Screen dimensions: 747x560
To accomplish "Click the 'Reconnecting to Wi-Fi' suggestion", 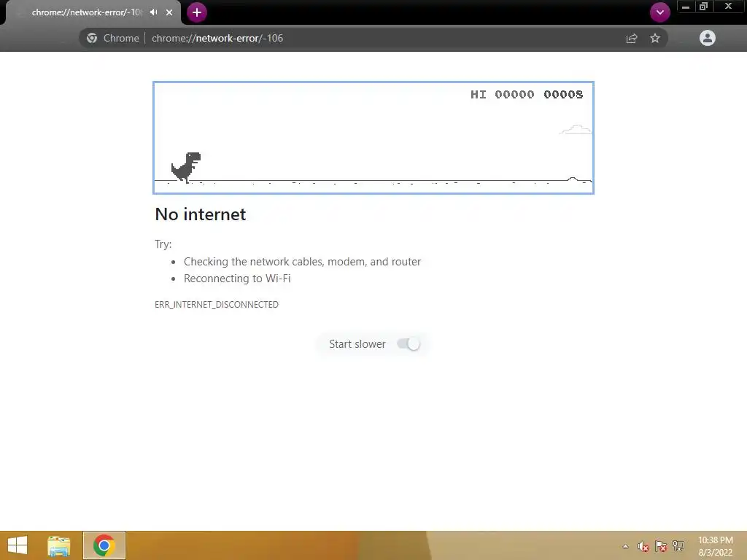I will (x=237, y=278).
